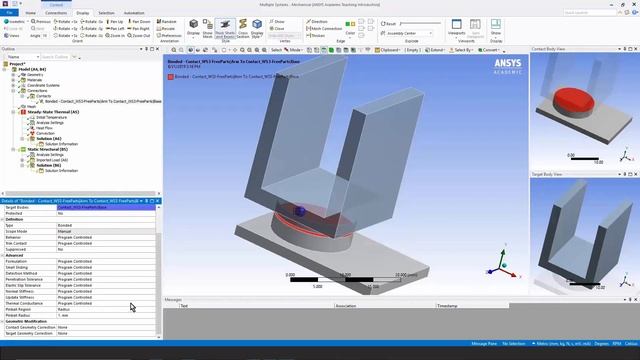Click Zoom Out in Orient group
The height and width of the screenshot is (360, 640).
[x=139, y=36]
